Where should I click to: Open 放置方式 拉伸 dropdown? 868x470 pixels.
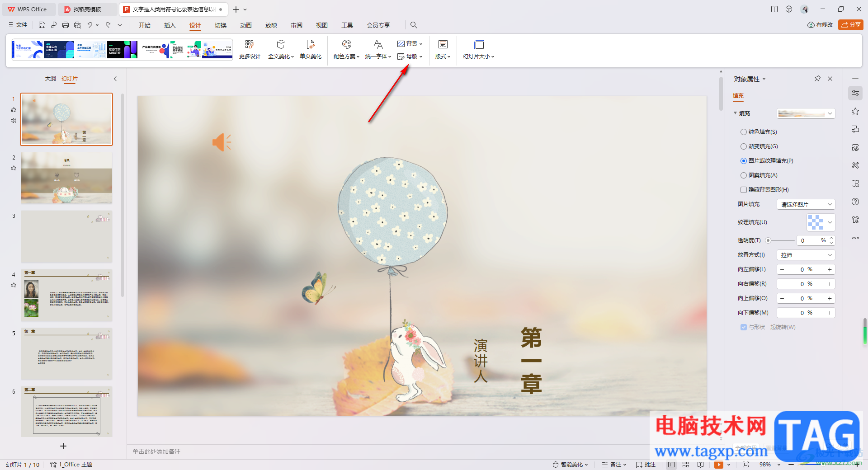point(806,255)
